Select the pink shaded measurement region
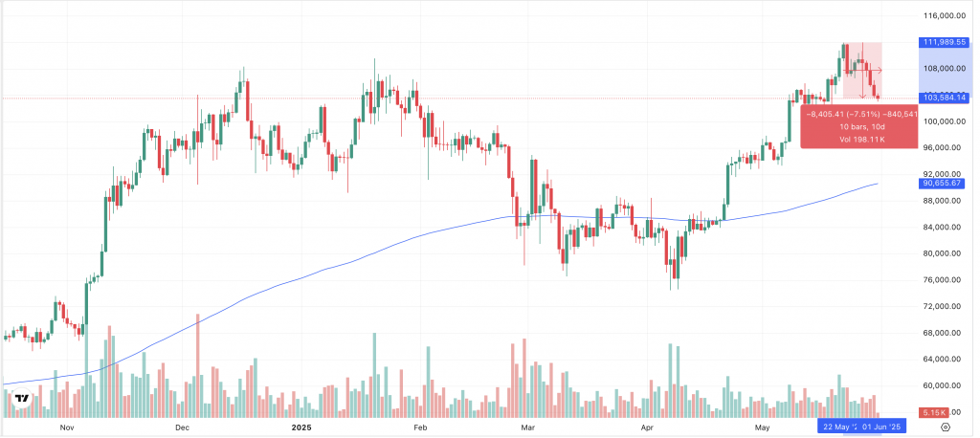Viewport: 980px width, 438px height. (861, 70)
